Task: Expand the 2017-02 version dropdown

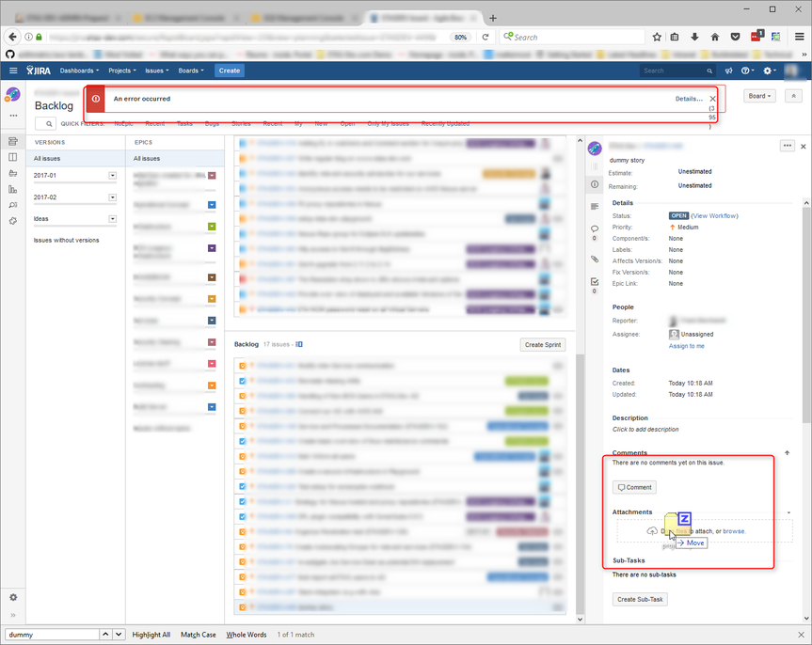Action: click(x=112, y=197)
